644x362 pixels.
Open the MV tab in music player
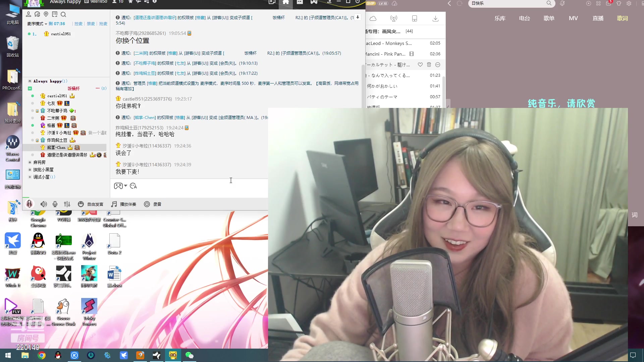573,18
